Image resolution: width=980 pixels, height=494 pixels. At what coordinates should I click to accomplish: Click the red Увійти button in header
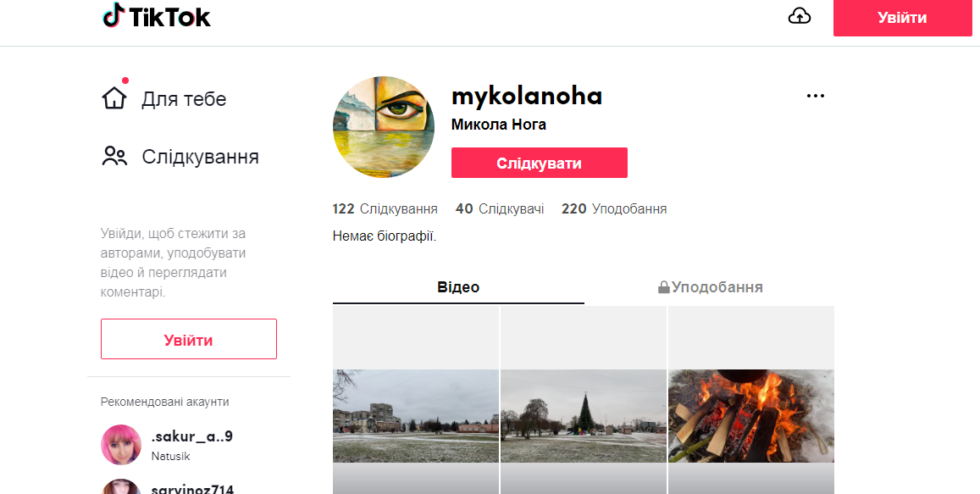pyautogui.click(x=902, y=18)
